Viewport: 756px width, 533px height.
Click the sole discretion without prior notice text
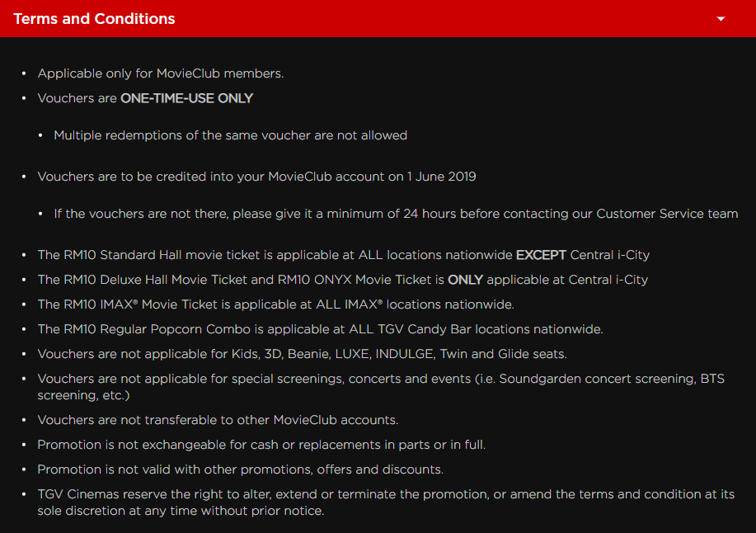pos(181,511)
